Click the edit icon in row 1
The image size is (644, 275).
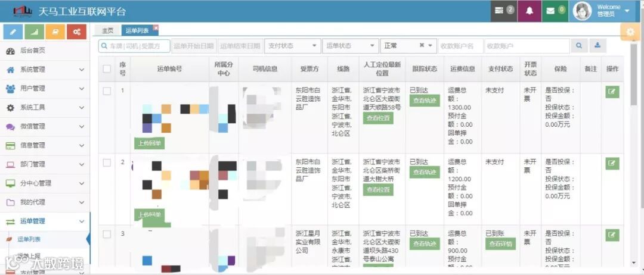tap(612, 92)
